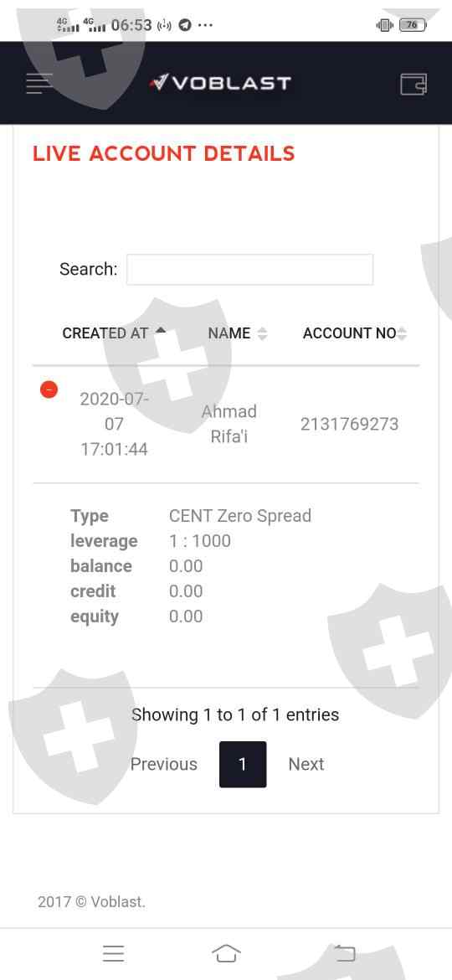The height and width of the screenshot is (980, 452).
Task: Go to Next page
Action: pyautogui.click(x=306, y=764)
